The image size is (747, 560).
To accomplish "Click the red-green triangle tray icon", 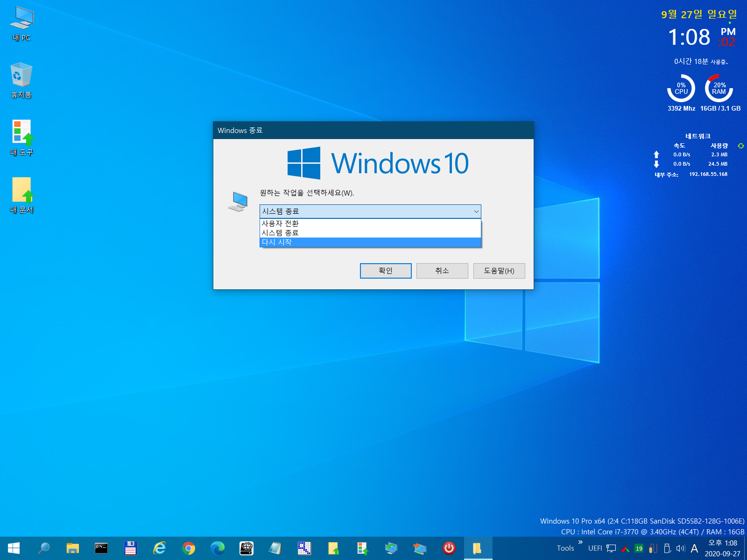I will point(625,549).
